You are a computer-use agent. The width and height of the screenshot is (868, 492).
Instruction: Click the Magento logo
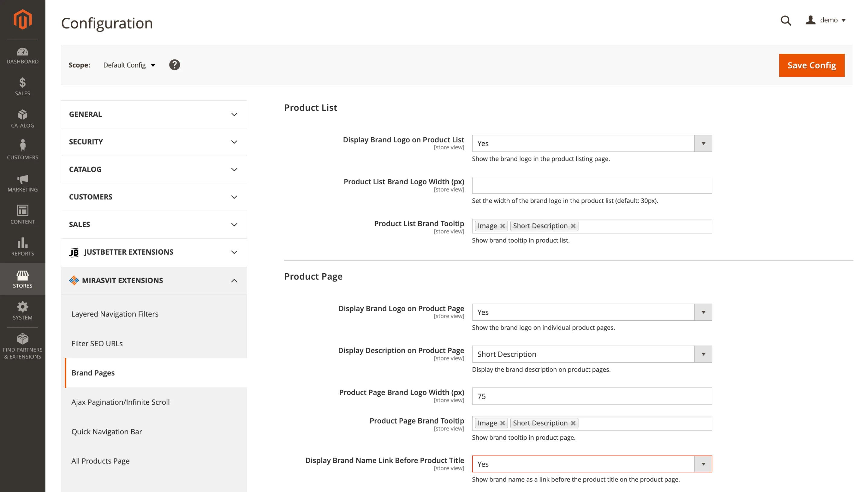22,19
